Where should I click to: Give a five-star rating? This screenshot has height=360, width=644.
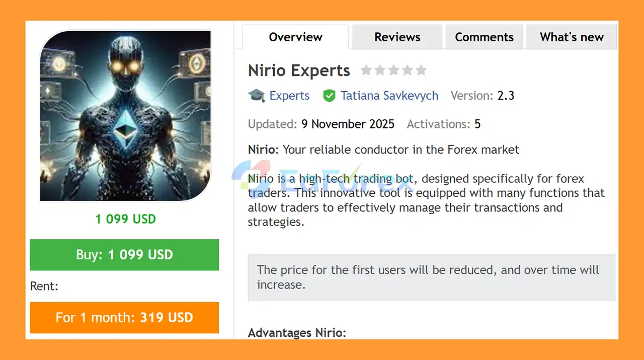(421, 70)
